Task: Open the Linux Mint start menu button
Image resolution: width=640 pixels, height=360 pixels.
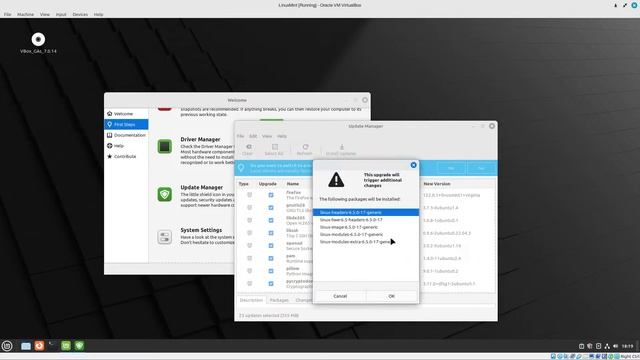Action: (x=7, y=346)
